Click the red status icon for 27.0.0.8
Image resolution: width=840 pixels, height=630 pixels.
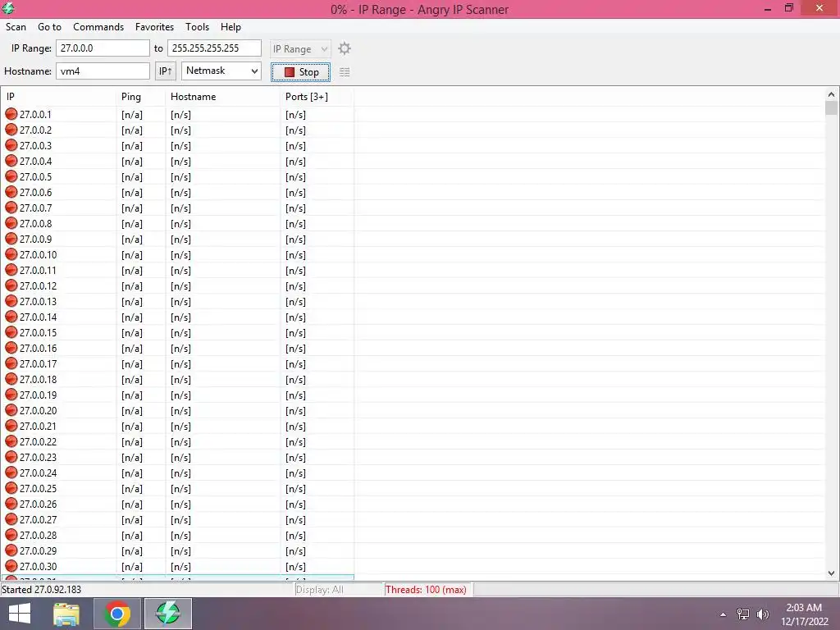(11, 223)
